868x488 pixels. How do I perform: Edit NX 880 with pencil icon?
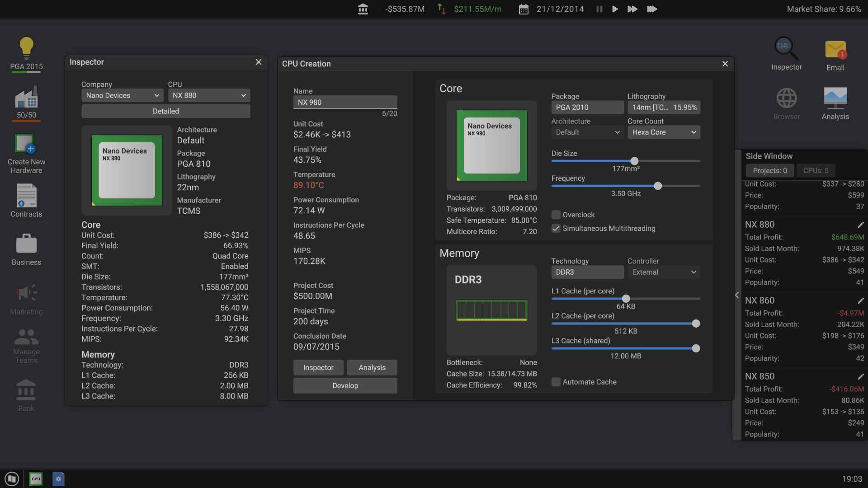tap(860, 225)
